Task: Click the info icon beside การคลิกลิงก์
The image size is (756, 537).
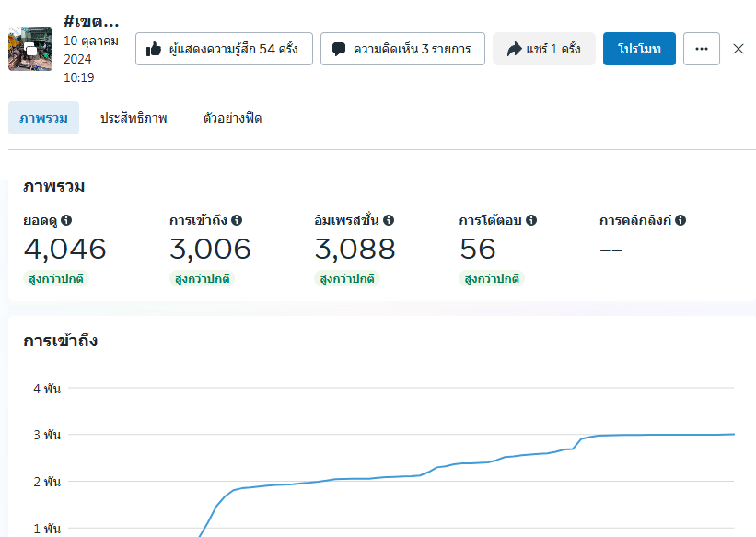Action: point(680,221)
